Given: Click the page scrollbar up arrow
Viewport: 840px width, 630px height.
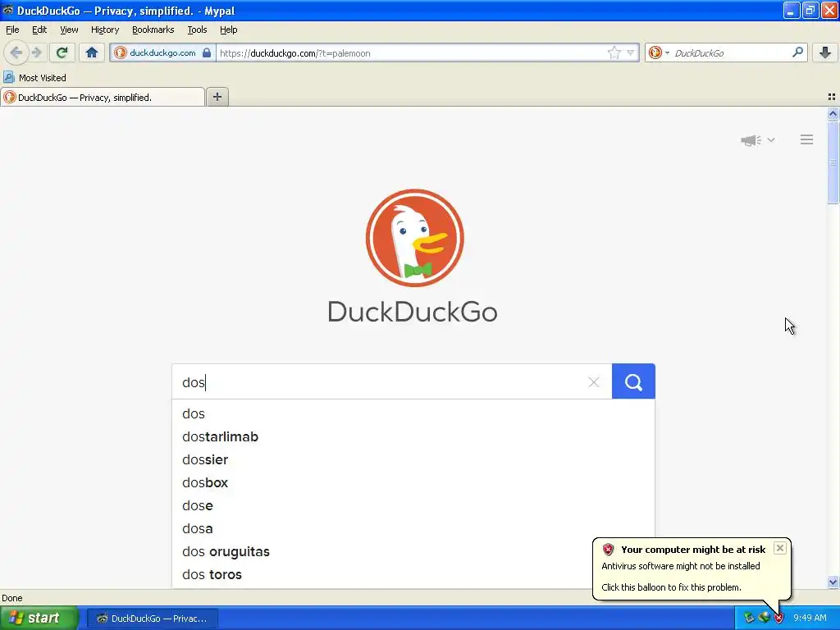Looking at the screenshot, I should pyautogui.click(x=833, y=113).
